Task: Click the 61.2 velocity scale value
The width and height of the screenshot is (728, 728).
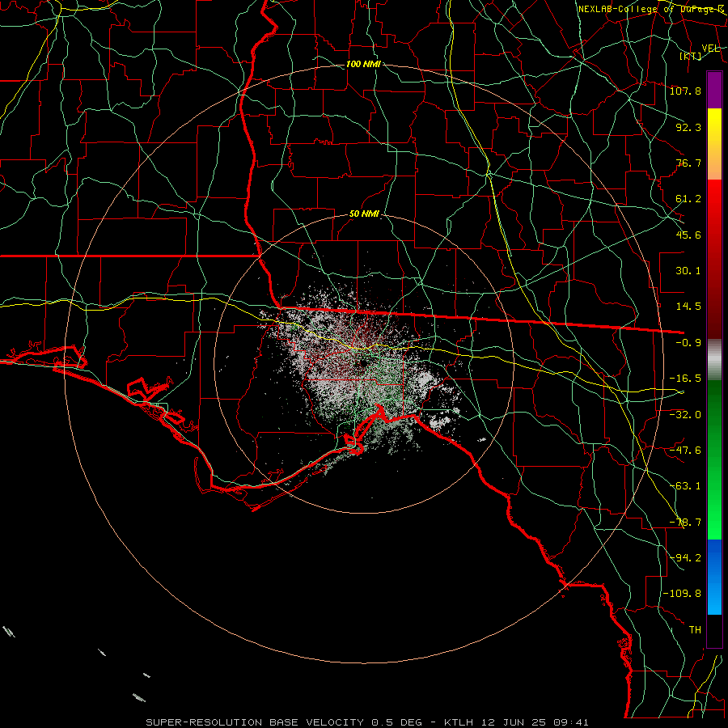Action: click(x=688, y=199)
